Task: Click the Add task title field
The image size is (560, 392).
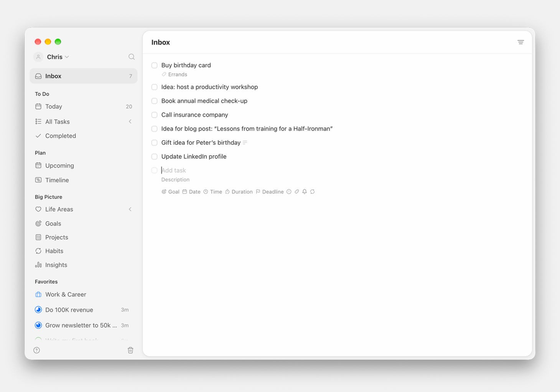Action: (x=173, y=170)
